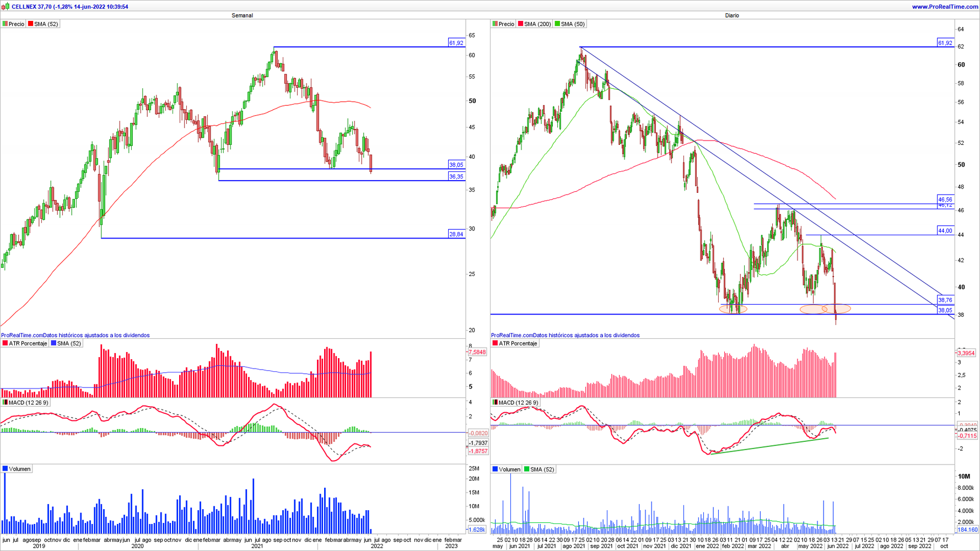Click the 61,92 level label in Semanal chart
This screenshot has height=551, width=980.
(x=456, y=42)
